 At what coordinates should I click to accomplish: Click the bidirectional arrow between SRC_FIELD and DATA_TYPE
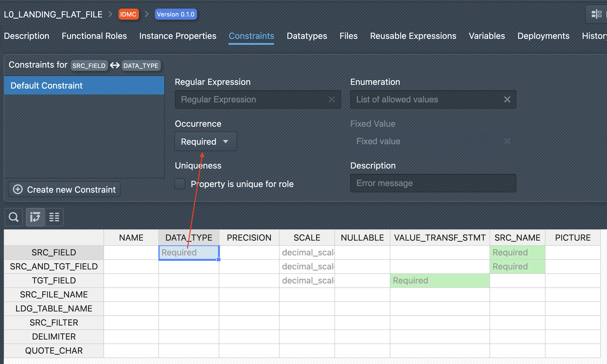click(115, 65)
